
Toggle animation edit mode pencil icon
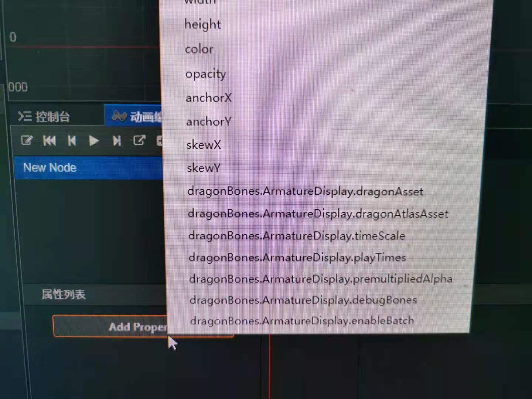click(27, 141)
